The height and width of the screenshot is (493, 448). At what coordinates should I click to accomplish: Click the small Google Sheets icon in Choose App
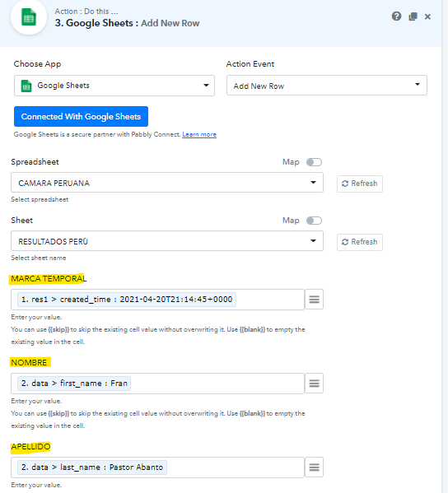26,86
